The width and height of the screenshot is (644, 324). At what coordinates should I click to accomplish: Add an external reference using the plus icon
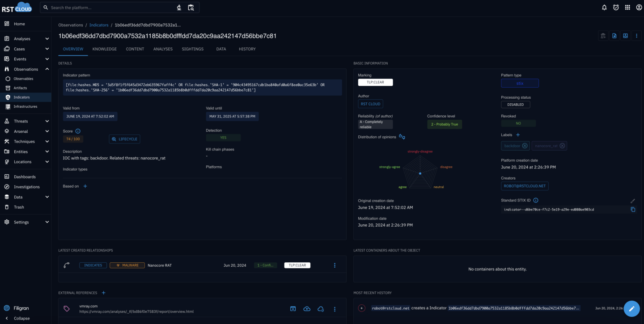[103, 293]
